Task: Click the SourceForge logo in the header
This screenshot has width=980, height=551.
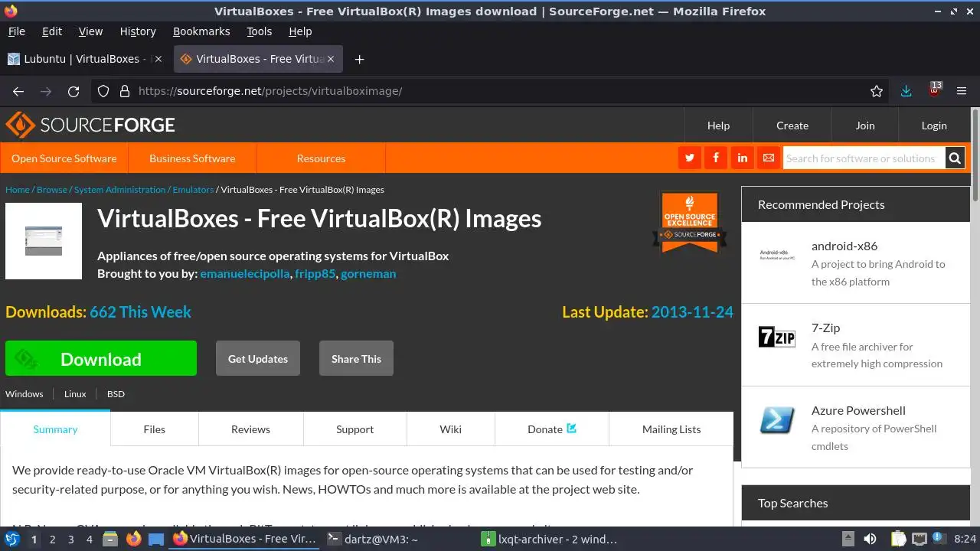Action: [x=90, y=125]
